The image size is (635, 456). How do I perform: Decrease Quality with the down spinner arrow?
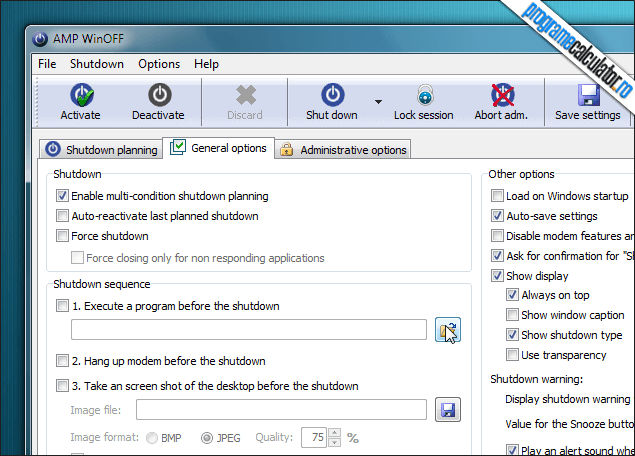coord(335,443)
